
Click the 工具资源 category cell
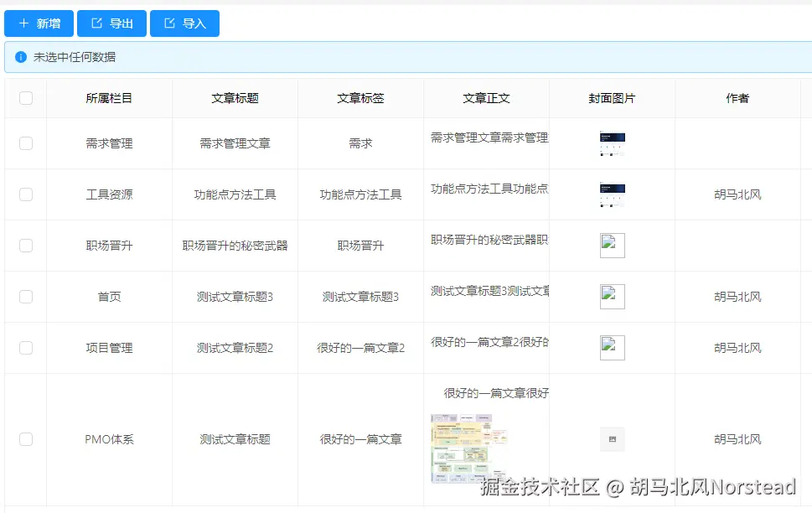[x=109, y=194]
